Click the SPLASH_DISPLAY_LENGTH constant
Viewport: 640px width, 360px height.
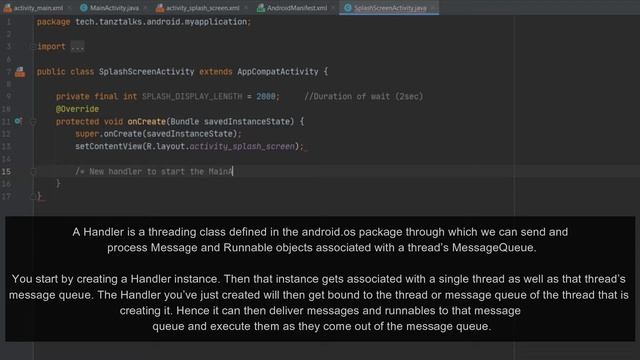pos(192,97)
